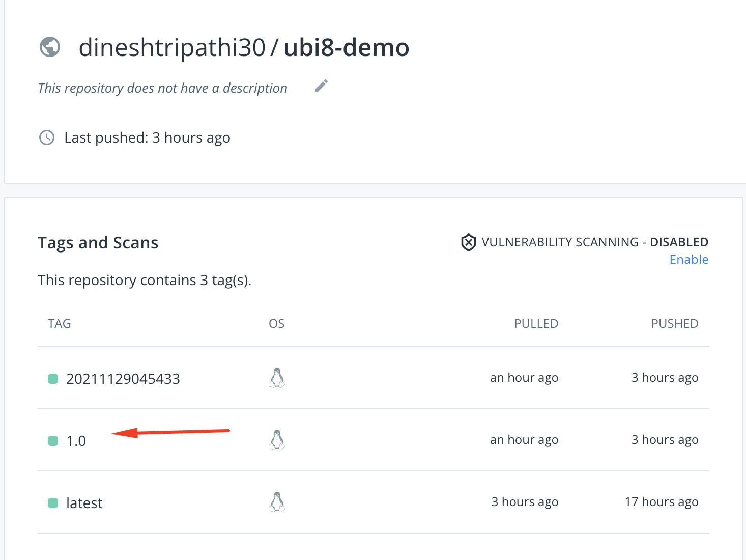746x560 pixels.
Task: Click the last pushed clock icon
Action: click(x=47, y=137)
